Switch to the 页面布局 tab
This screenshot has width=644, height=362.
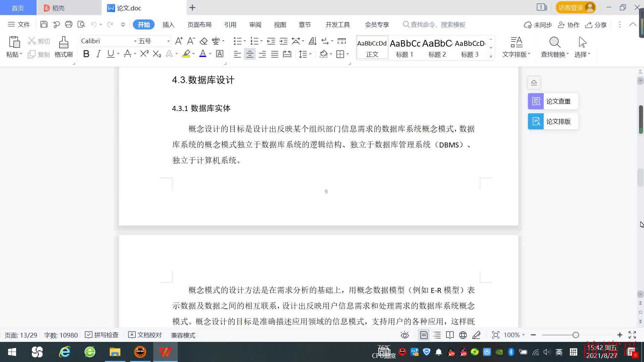click(199, 24)
